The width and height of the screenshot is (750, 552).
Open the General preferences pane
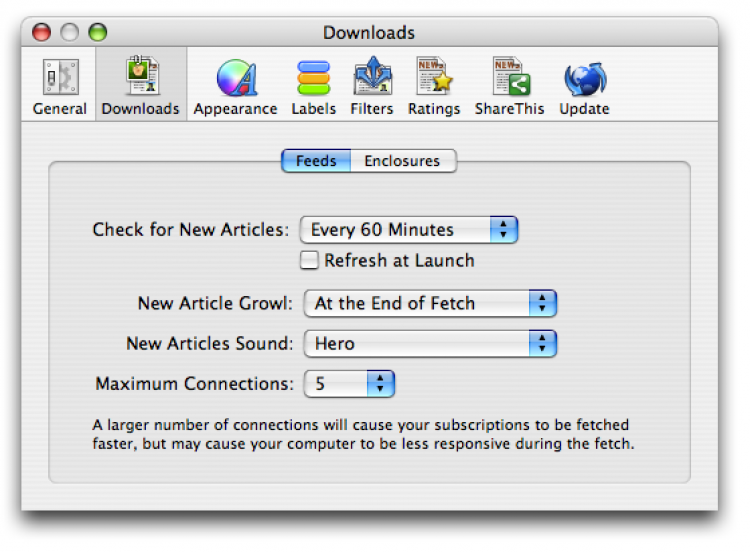coord(60,86)
